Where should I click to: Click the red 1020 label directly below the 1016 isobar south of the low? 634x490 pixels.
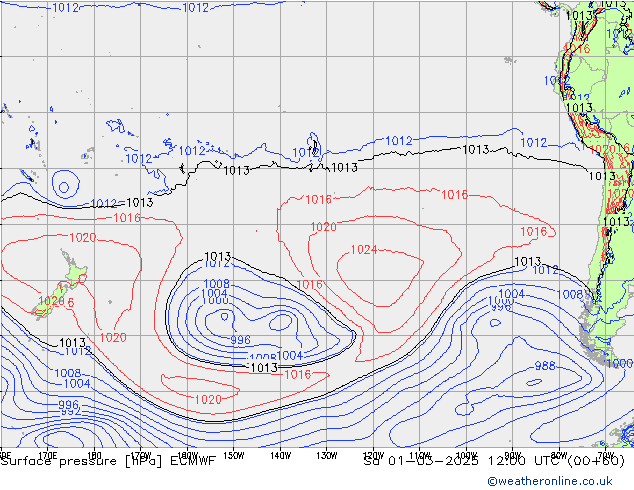pyautogui.click(x=208, y=399)
